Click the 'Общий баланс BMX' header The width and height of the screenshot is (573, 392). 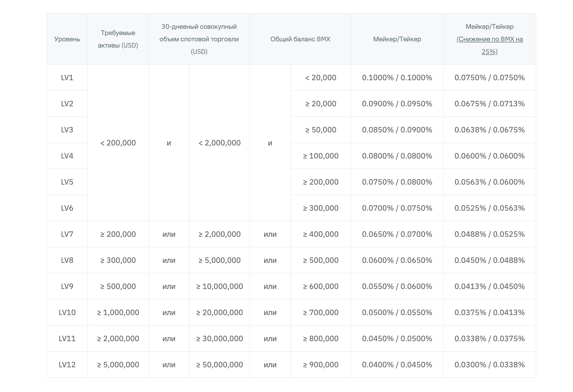coord(300,39)
